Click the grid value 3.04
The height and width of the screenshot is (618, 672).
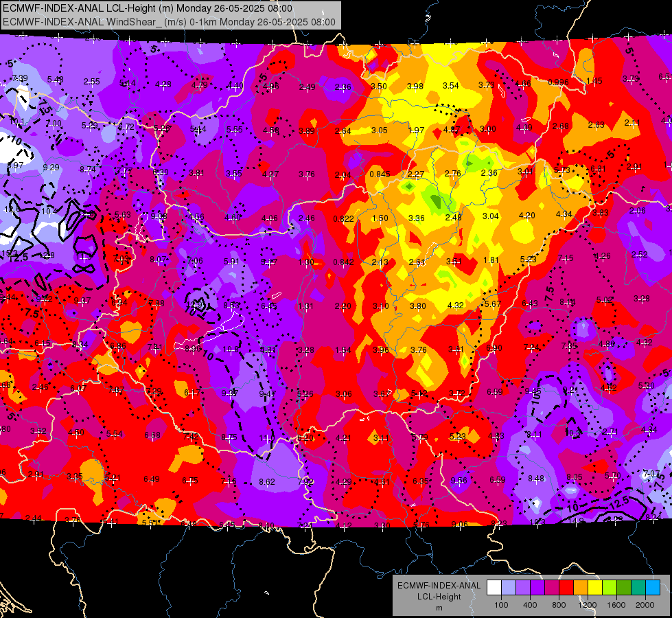click(491, 216)
